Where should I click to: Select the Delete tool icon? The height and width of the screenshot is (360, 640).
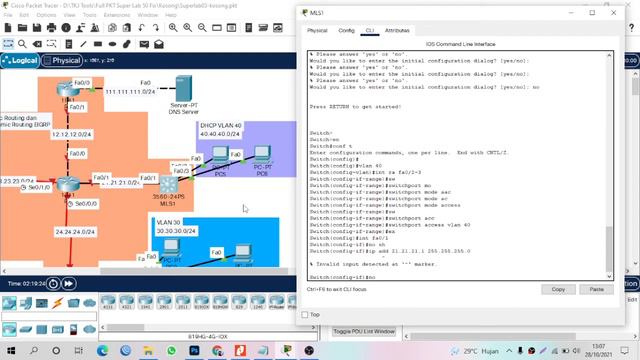click(x=37, y=44)
